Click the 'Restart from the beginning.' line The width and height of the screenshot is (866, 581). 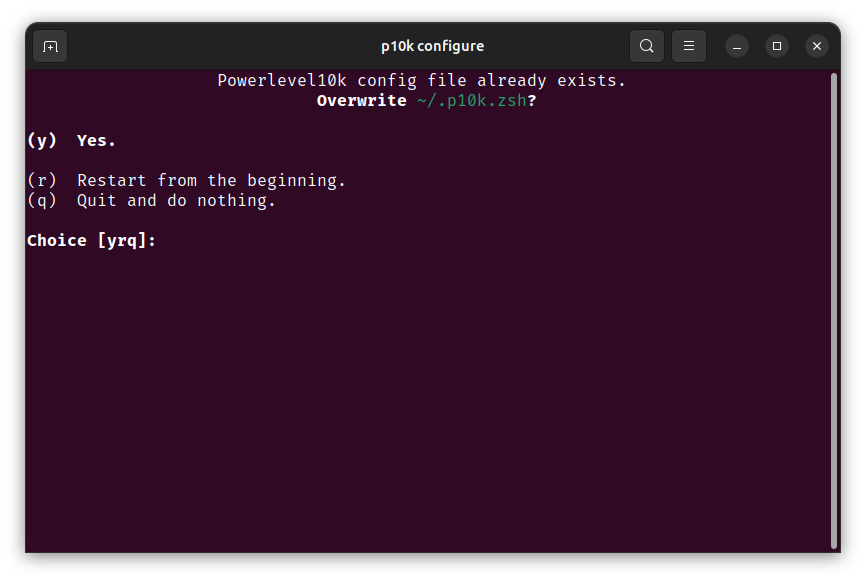[x=186, y=181]
